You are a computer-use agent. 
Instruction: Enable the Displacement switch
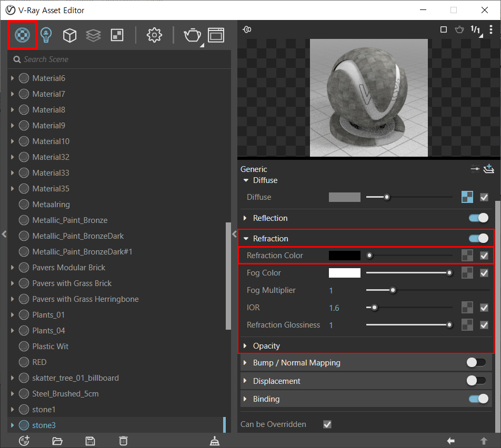[476, 381]
